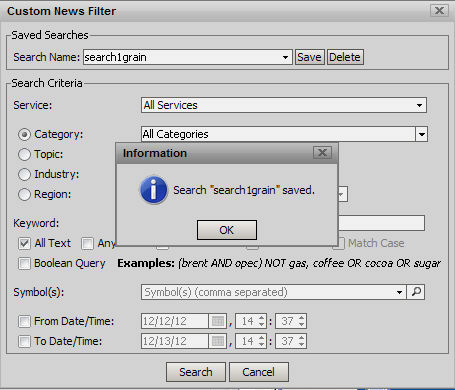Viewport: 455px width, 390px height.
Task: Click the search1grain search name text
Action: pos(115,57)
